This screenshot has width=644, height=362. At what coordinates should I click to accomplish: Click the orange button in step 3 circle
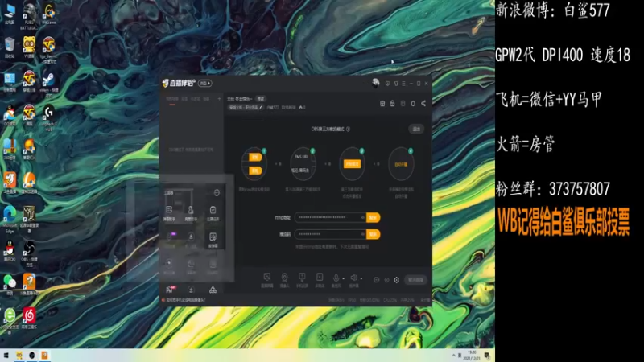pos(352,164)
